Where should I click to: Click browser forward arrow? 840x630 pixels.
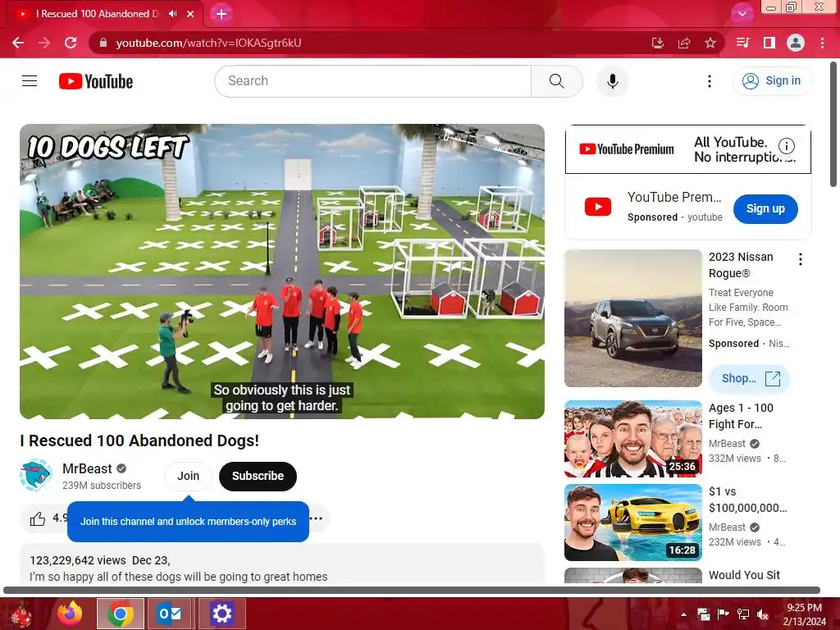(x=44, y=43)
